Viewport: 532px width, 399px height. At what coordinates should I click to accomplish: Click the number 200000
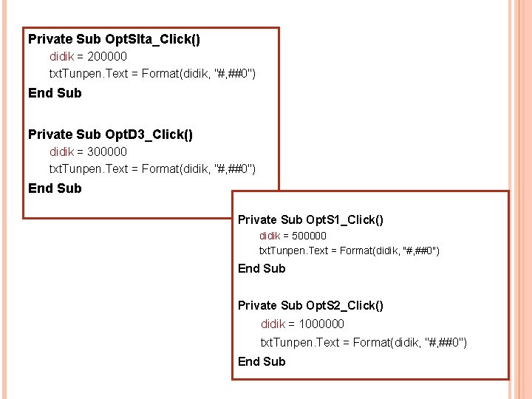pos(107,56)
